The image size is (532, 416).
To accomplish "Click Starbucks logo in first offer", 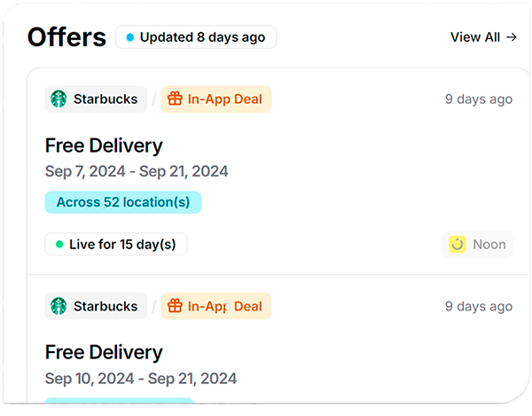I will coord(59,99).
